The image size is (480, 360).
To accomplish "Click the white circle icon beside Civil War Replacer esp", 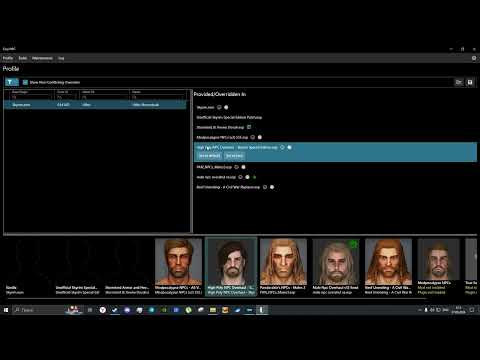I will (x=272, y=187).
